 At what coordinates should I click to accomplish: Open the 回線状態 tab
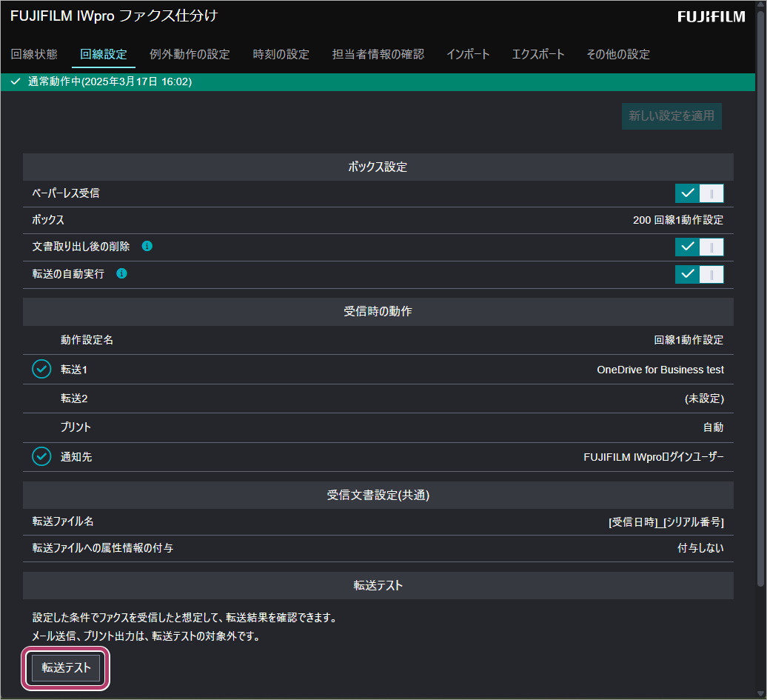click(34, 54)
